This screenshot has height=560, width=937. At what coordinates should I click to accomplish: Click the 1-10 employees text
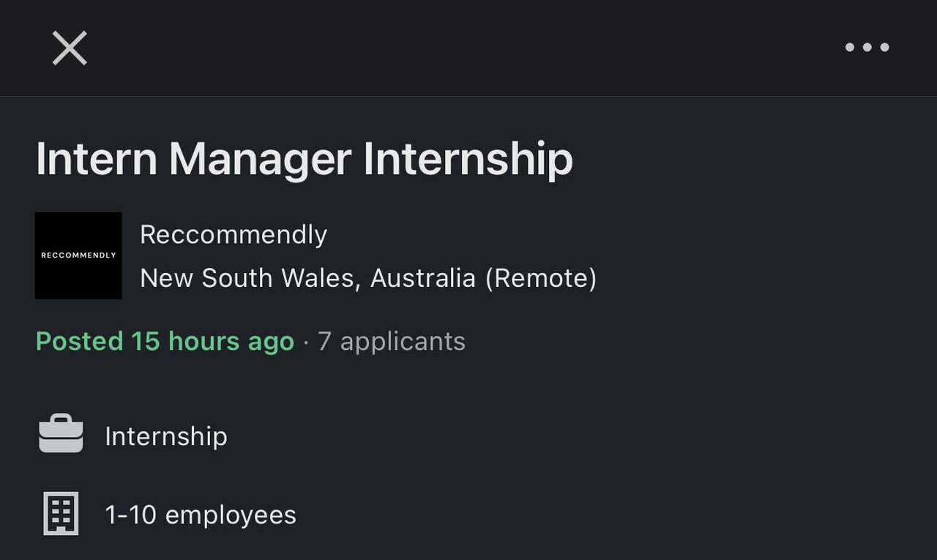click(201, 513)
